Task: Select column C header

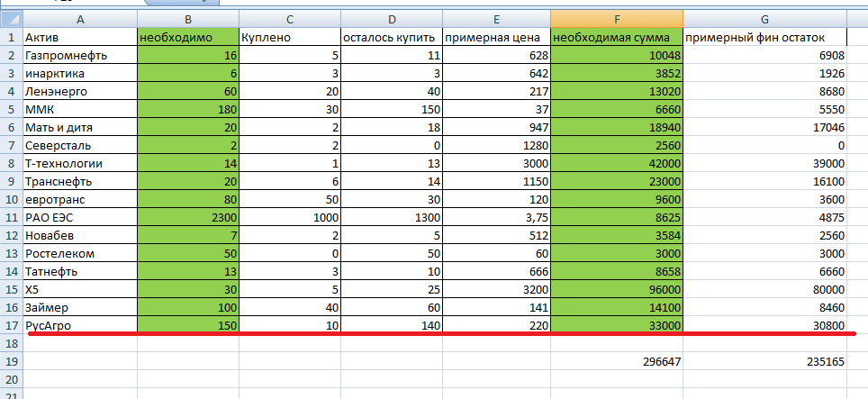Action: coord(290,20)
